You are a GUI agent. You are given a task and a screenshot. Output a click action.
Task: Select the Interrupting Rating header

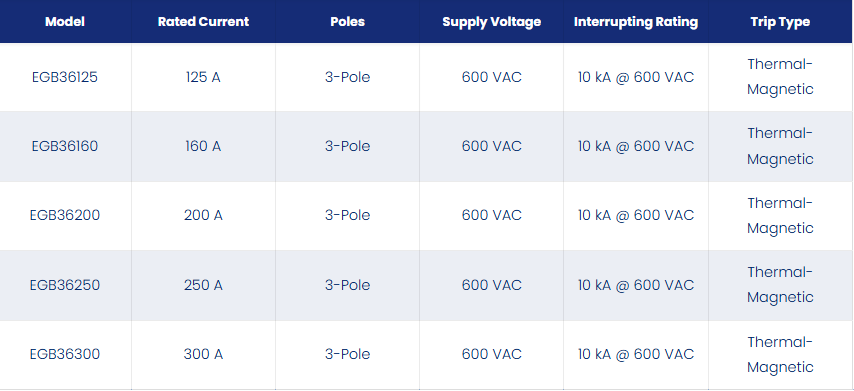coord(636,22)
